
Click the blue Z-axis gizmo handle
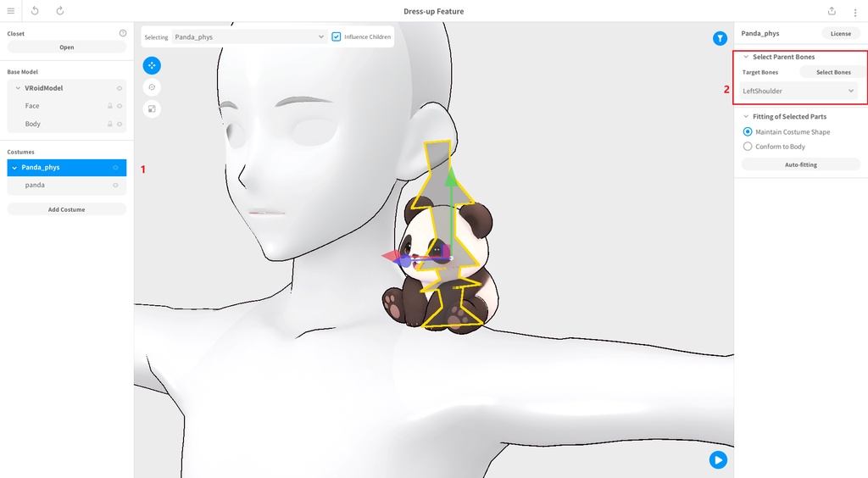[406, 262]
